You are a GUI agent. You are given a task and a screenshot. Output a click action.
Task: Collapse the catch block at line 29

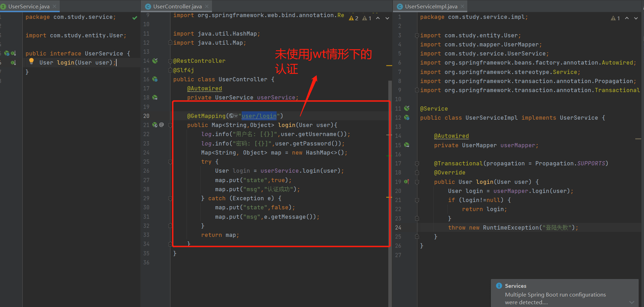pyautogui.click(x=170, y=198)
